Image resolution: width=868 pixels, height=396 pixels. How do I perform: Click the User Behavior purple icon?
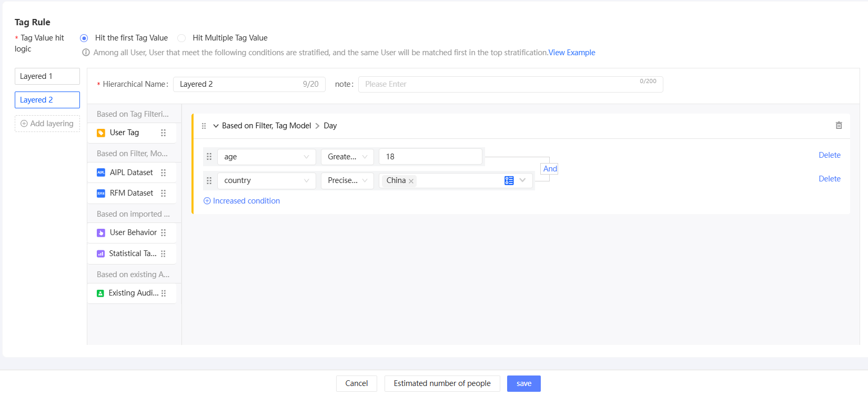(101, 233)
